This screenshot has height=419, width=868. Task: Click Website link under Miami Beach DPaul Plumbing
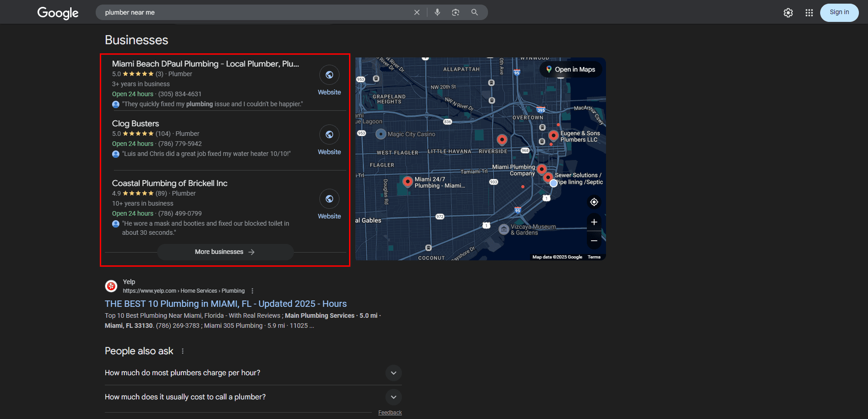pos(329,92)
